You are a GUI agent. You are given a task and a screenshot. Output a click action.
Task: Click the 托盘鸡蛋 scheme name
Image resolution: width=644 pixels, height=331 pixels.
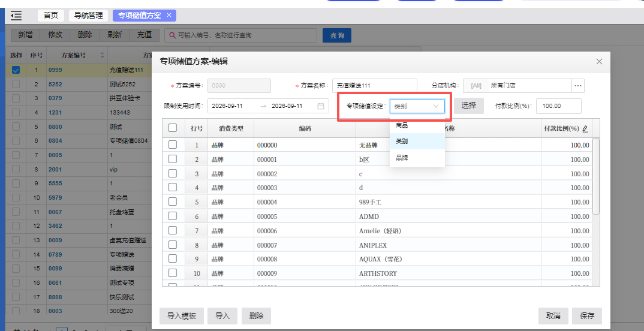point(122,212)
